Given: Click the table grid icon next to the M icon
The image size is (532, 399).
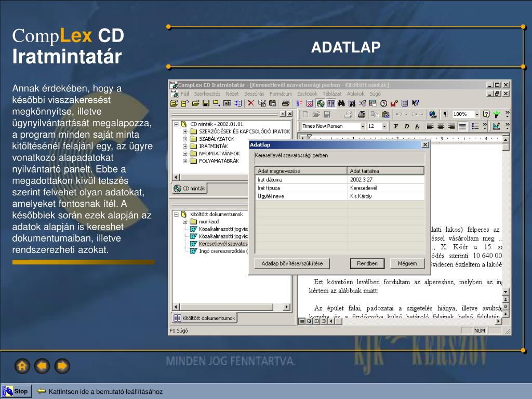Looking at the screenshot, I should (x=404, y=103).
